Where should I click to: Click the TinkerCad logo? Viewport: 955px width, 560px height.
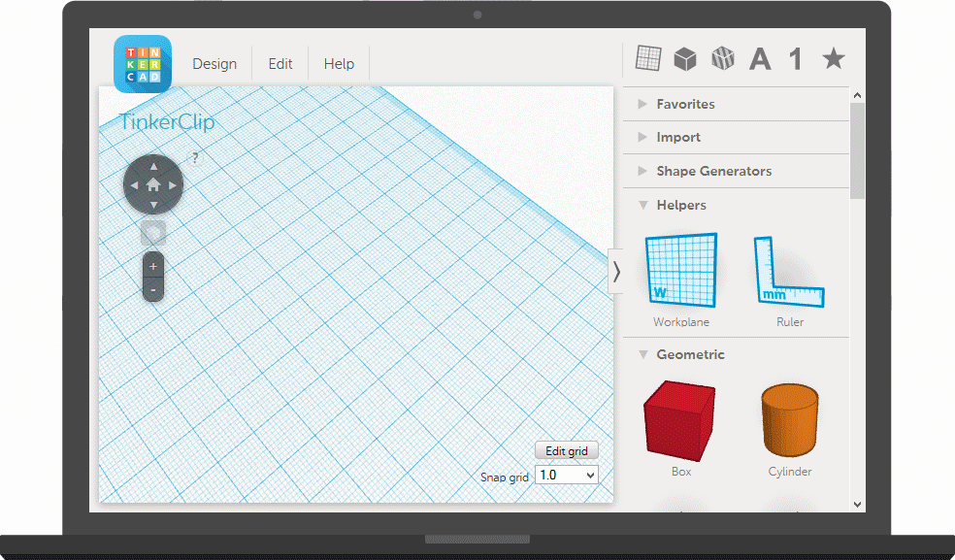pos(142,63)
